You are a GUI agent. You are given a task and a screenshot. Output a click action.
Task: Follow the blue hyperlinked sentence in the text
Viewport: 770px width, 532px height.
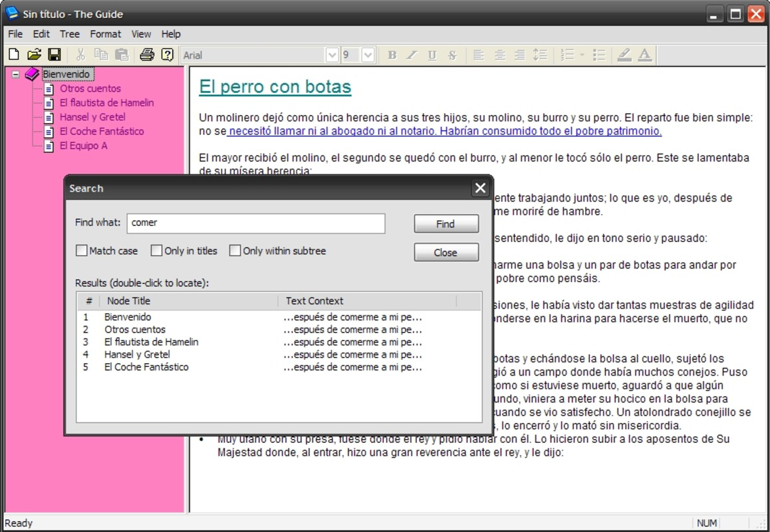(x=444, y=131)
